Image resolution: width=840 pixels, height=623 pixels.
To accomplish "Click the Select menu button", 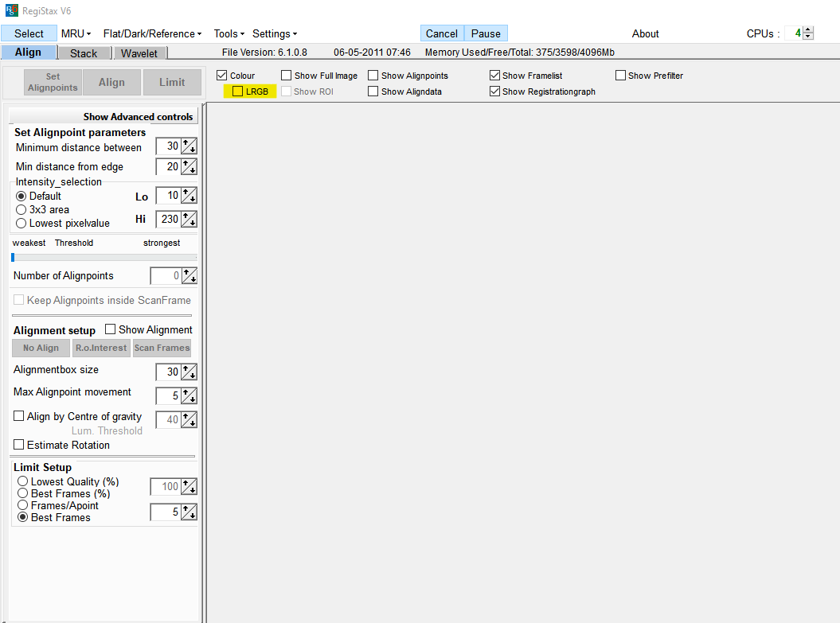I will 29,33.
